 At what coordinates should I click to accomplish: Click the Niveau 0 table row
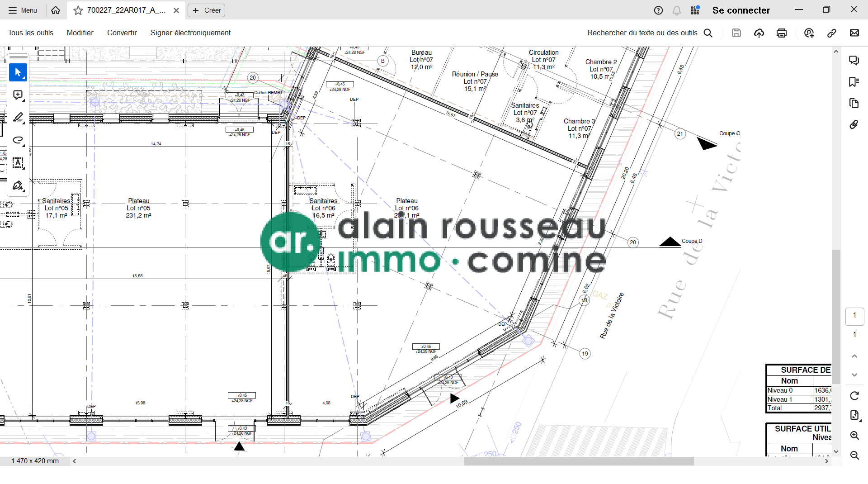[799, 390]
